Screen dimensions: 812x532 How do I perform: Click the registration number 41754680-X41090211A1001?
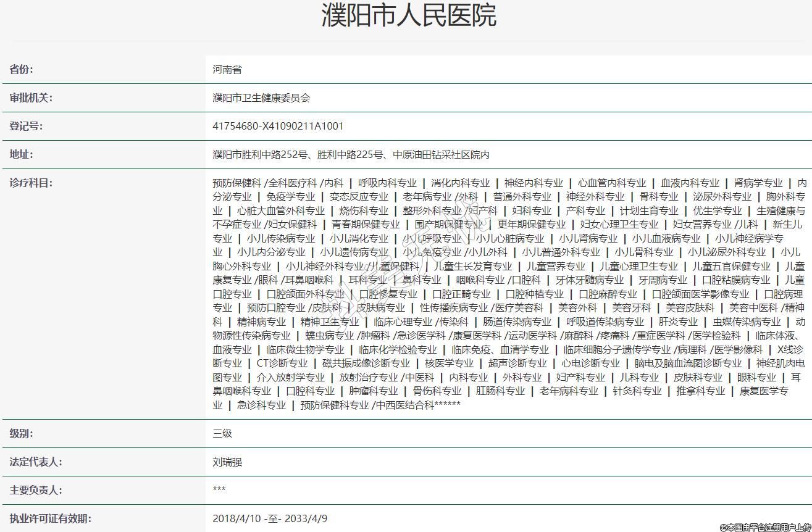point(278,126)
